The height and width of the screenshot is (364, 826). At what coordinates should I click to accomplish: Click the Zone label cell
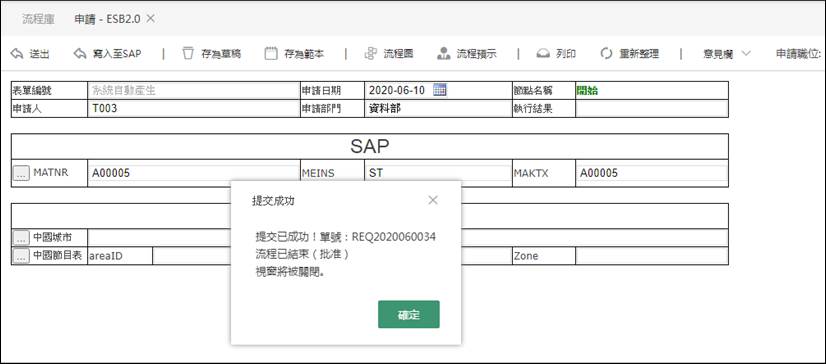pyautogui.click(x=544, y=256)
